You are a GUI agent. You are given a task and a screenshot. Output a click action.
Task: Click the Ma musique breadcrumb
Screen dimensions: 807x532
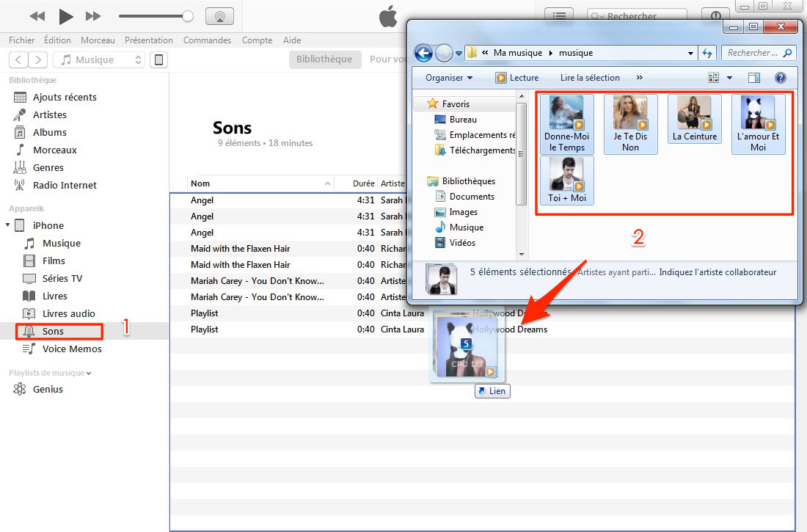518,53
